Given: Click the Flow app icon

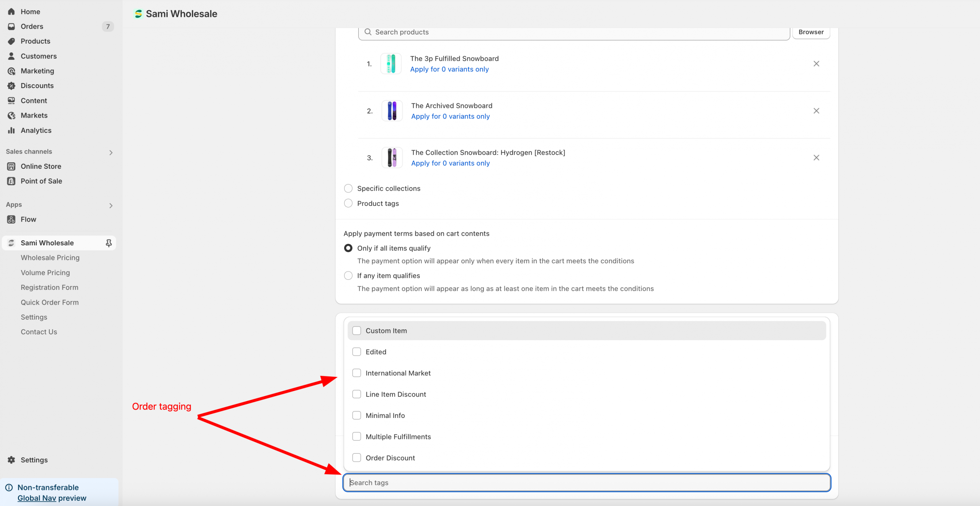Looking at the screenshot, I should [11, 219].
